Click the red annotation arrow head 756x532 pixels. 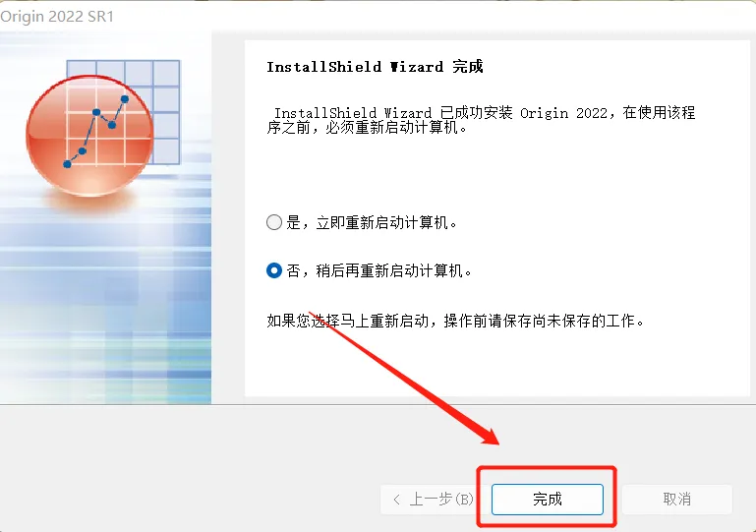pos(490,437)
